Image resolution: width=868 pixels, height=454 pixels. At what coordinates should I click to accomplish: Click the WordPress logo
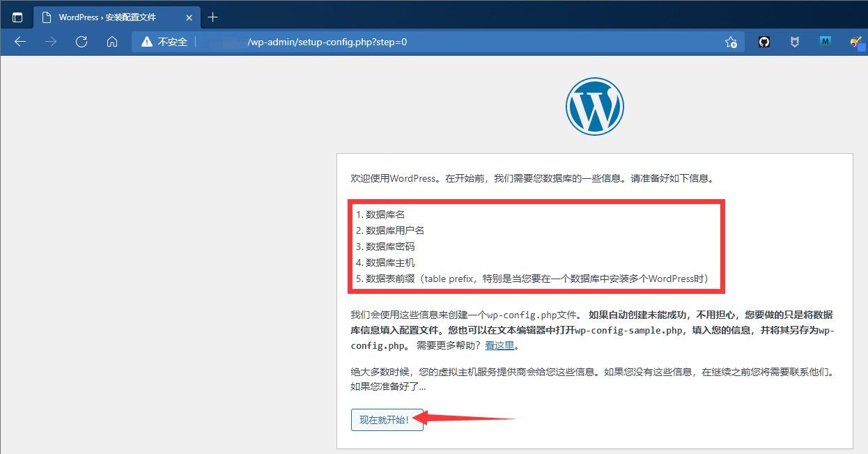595,107
